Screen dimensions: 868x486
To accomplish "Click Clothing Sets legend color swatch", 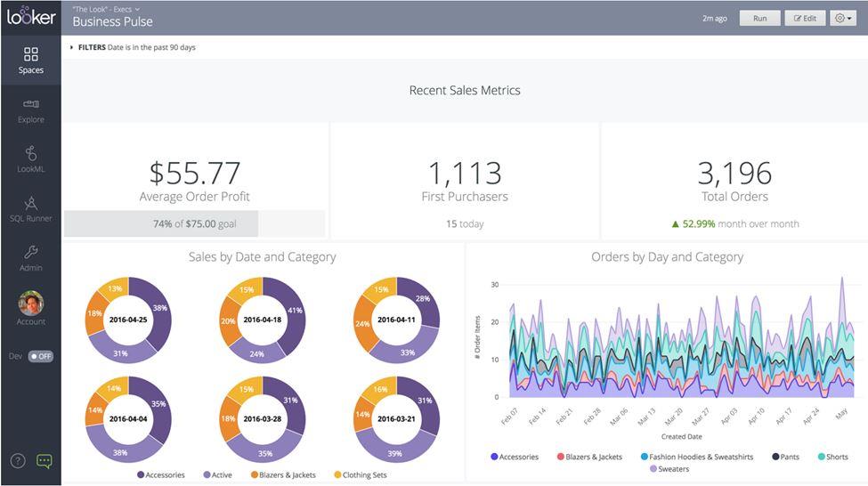I will [x=337, y=475].
